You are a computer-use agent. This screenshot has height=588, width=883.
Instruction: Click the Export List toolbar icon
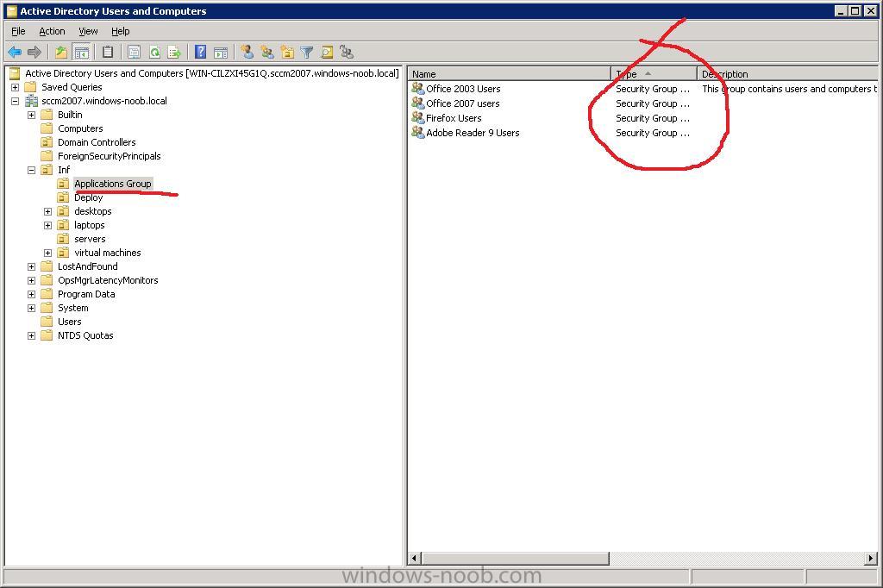click(x=174, y=53)
